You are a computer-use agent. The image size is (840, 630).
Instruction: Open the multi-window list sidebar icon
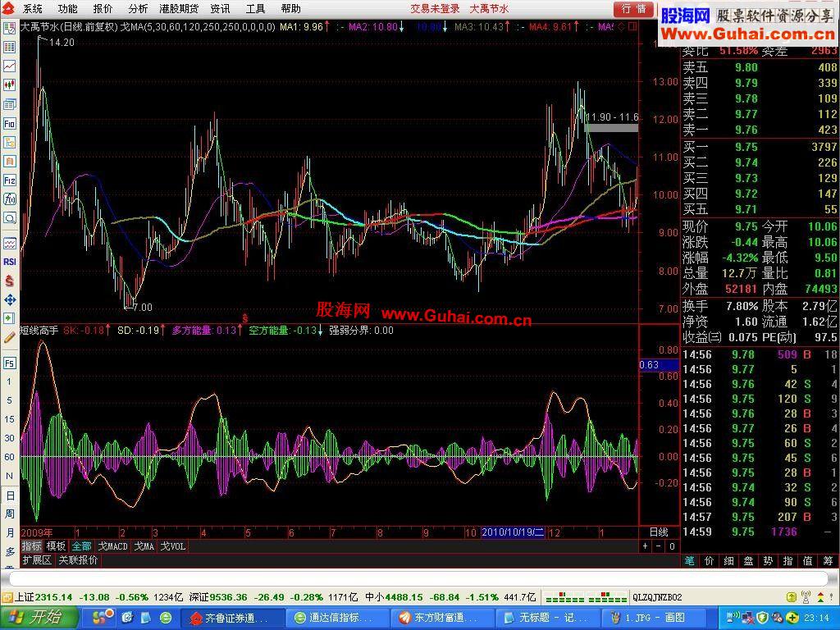coord(9,104)
